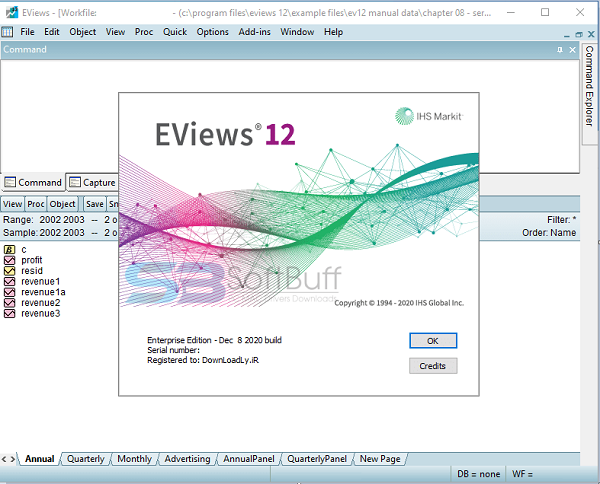The height and width of the screenshot is (484, 600).
Task: Click the New Page tab
Action: click(380, 459)
